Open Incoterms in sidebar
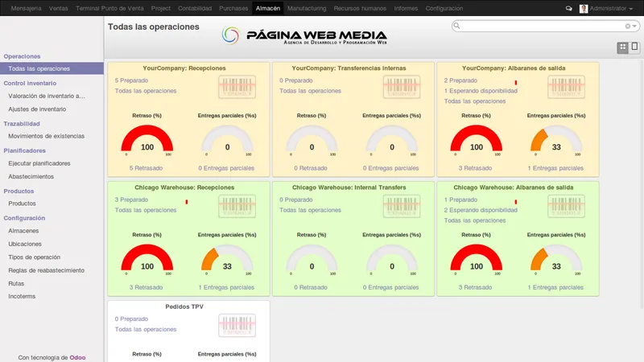Screen dimensions: 644x362 point(22,296)
